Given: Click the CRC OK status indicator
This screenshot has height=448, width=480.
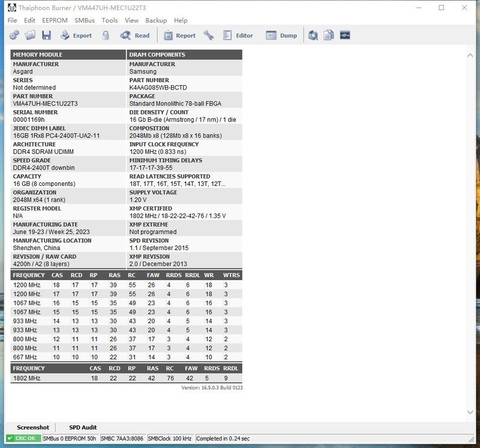Looking at the screenshot, I should coord(22,439).
